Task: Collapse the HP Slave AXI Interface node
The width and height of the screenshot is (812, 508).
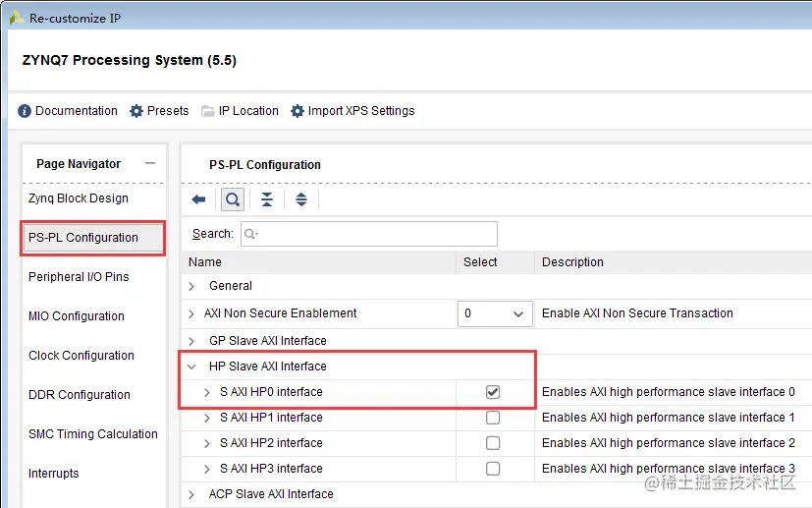Action: click(x=191, y=367)
